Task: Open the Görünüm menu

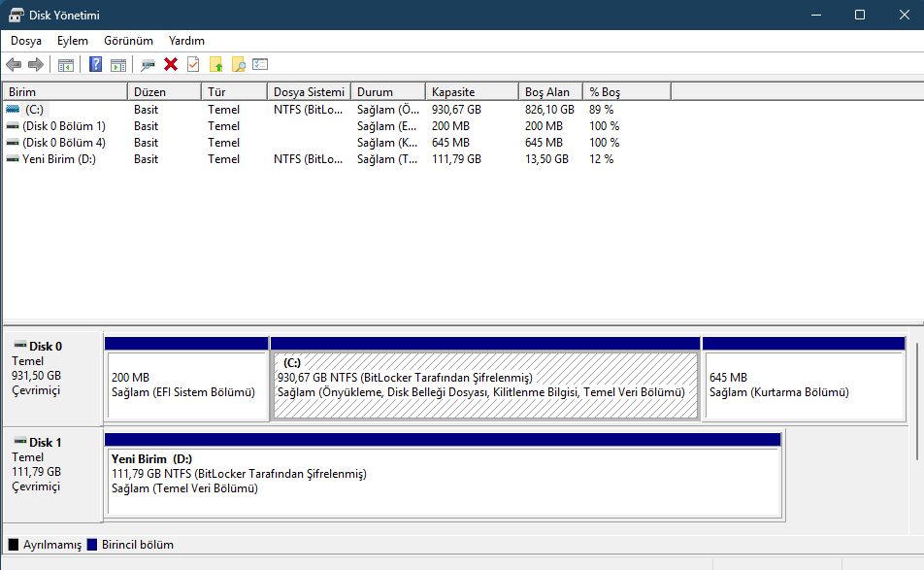Action: (x=128, y=41)
